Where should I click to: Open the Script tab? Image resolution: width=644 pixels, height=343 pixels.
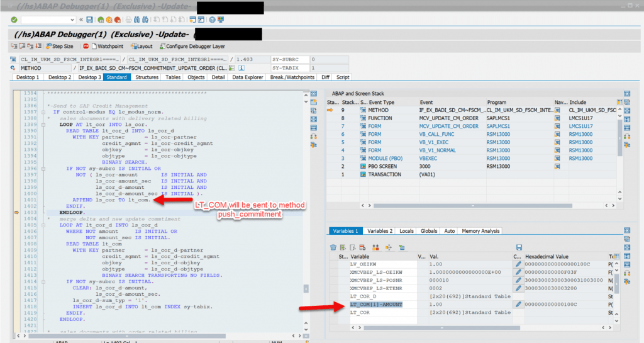click(x=343, y=77)
